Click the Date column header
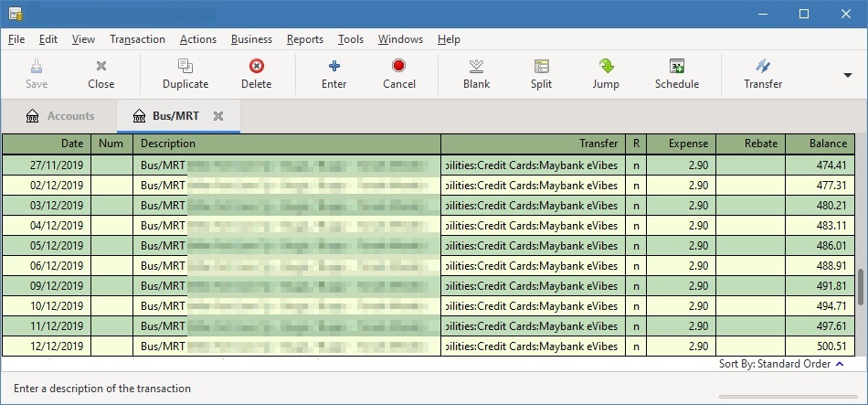Screen dimensions: 868x405 coord(47,144)
